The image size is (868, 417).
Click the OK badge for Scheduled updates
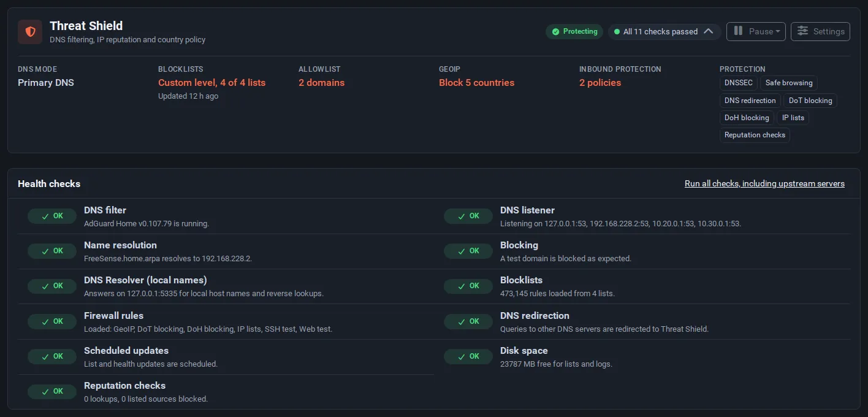52,356
